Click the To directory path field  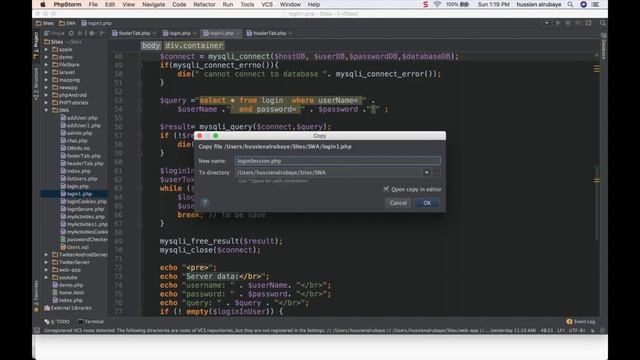click(x=329, y=173)
